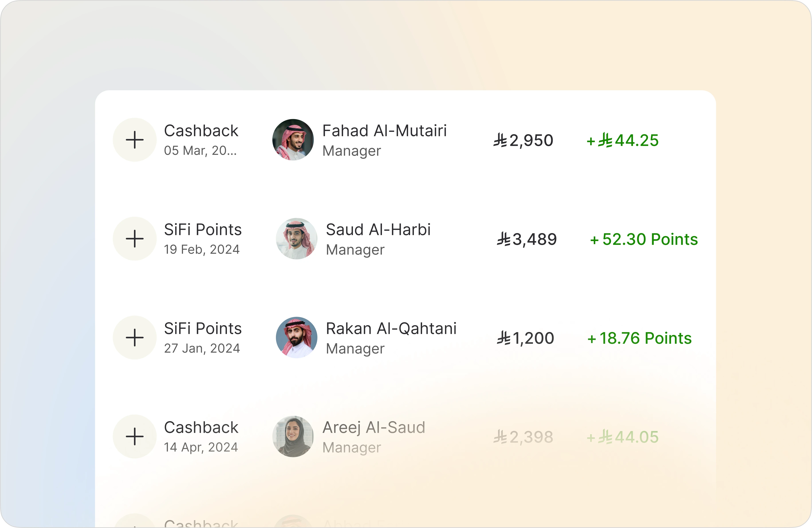The image size is (812, 528).
Task: Click the Manager label under Saud Al-Harbi
Action: click(355, 250)
